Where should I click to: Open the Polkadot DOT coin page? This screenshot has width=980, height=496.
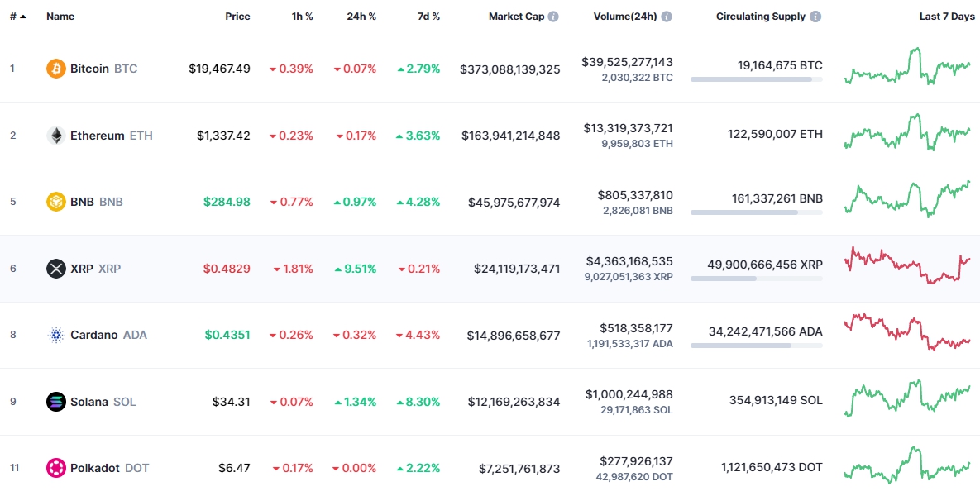[109, 468]
